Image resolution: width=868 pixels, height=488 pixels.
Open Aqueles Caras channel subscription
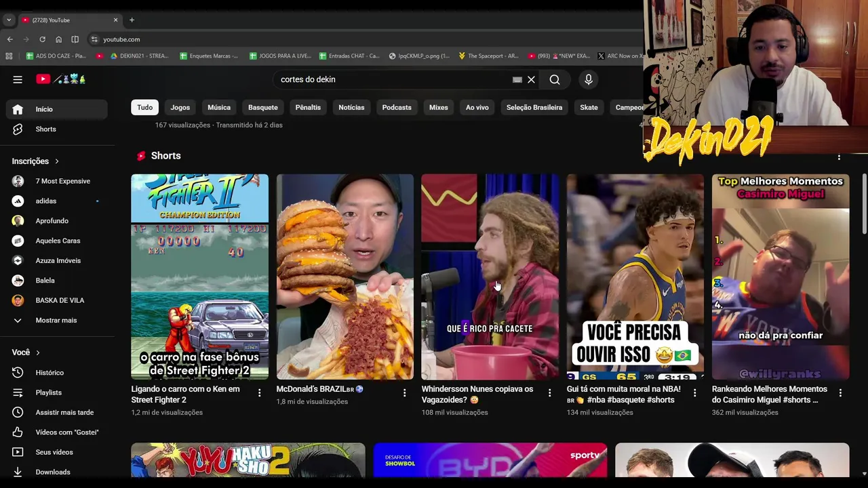[57, 241]
